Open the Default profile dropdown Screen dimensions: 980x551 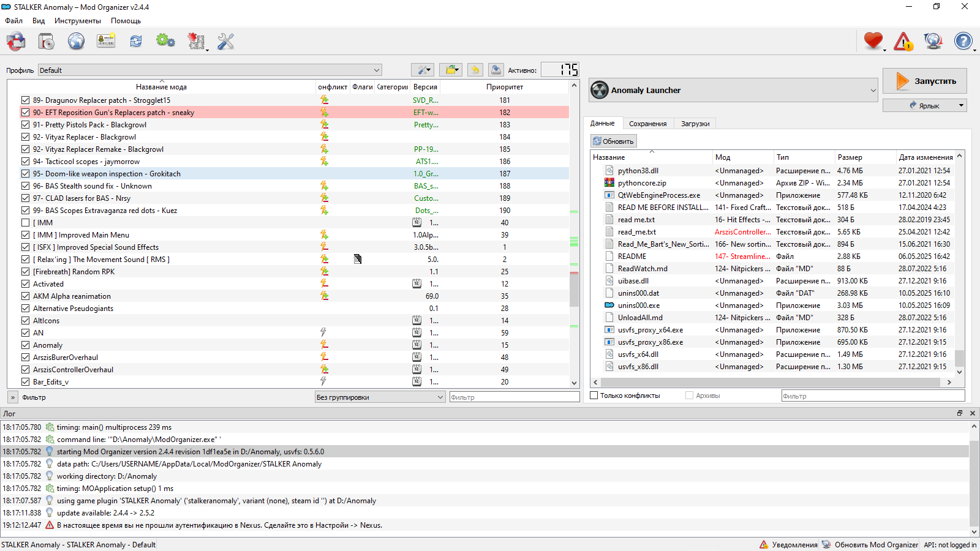[209, 70]
